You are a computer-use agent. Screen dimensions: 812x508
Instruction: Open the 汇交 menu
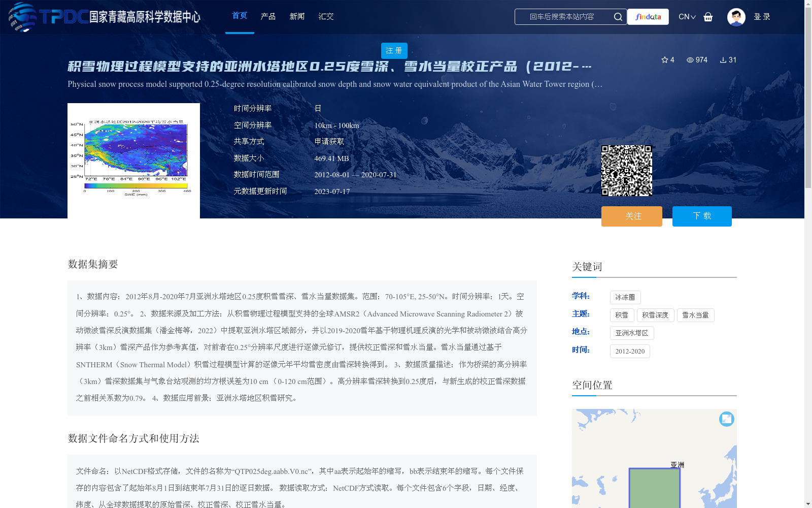tap(326, 17)
